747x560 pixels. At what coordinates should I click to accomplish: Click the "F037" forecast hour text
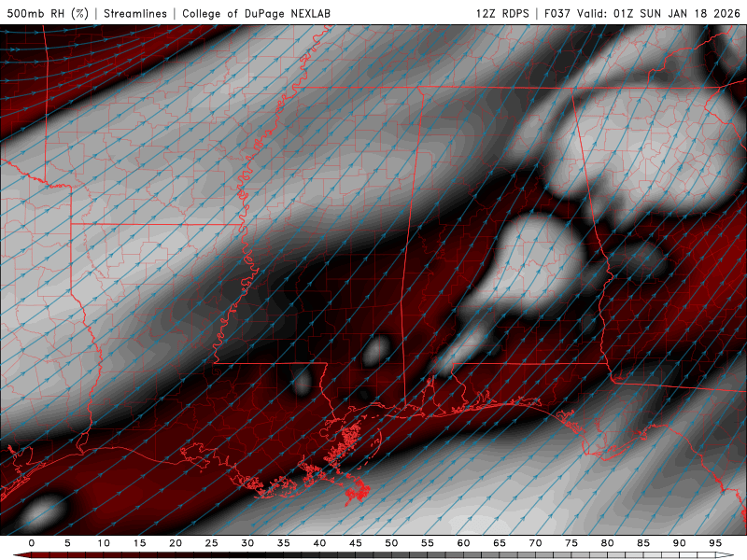[x=557, y=13]
